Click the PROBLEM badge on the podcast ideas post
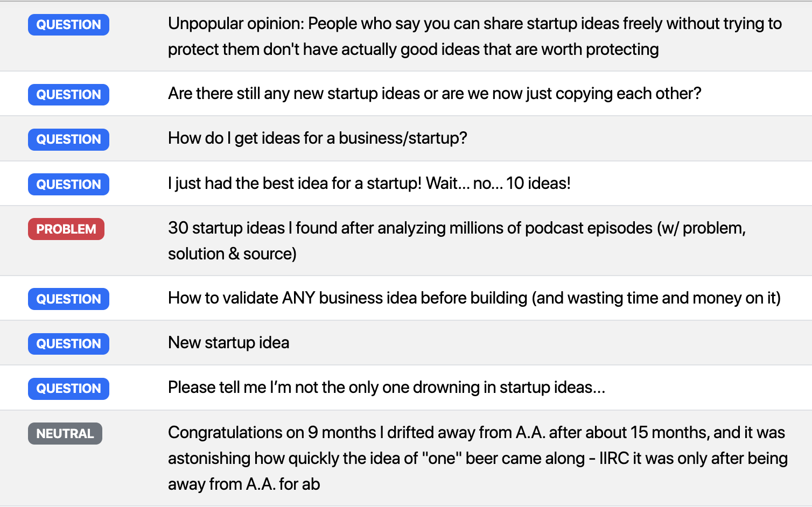 coord(66,229)
